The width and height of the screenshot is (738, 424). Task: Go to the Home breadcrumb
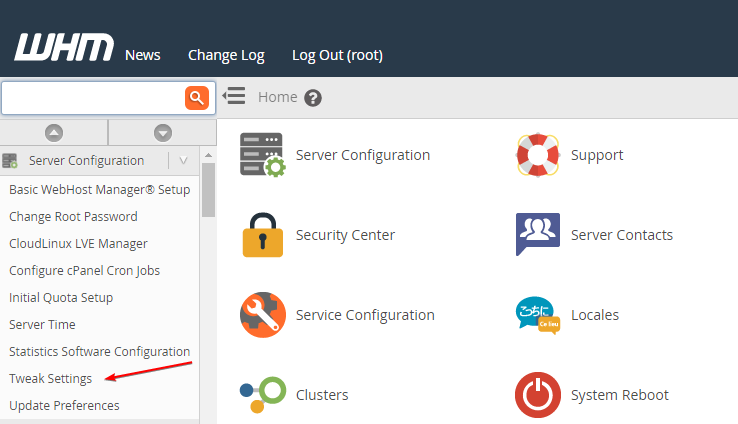tap(278, 97)
